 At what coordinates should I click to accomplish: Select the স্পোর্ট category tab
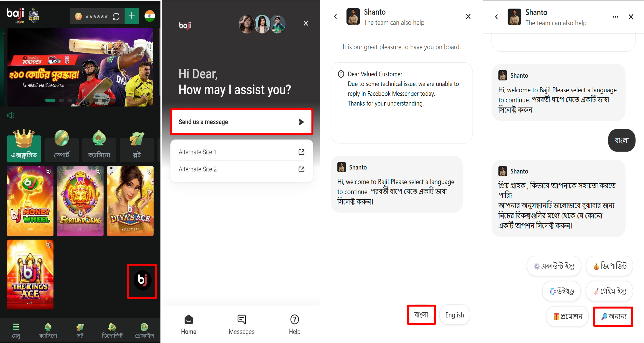pyautogui.click(x=62, y=146)
